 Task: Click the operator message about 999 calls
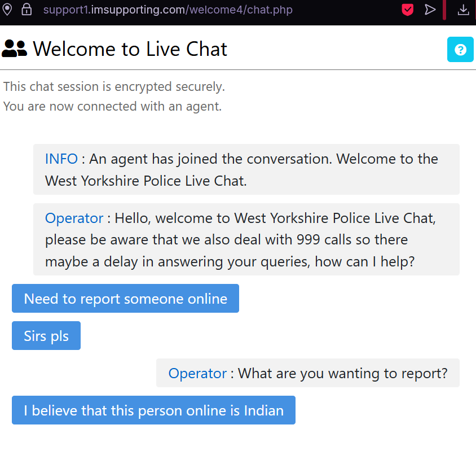click(x=246, y=239)
